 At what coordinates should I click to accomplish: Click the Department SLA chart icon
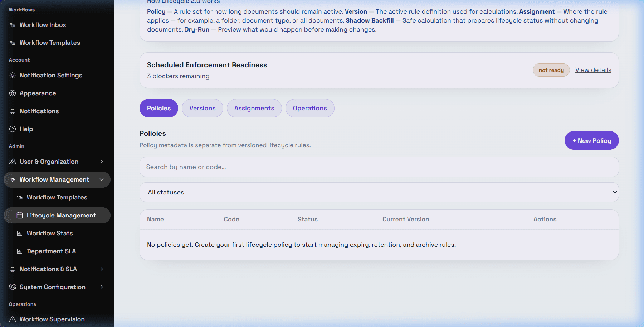pyautogui.click(x=20, y=251)
